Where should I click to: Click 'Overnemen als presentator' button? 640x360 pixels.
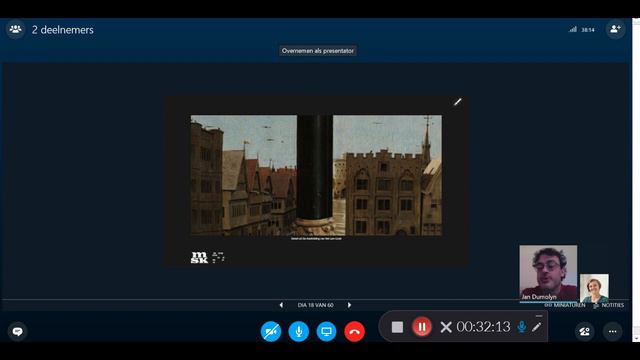coord(318,51)
